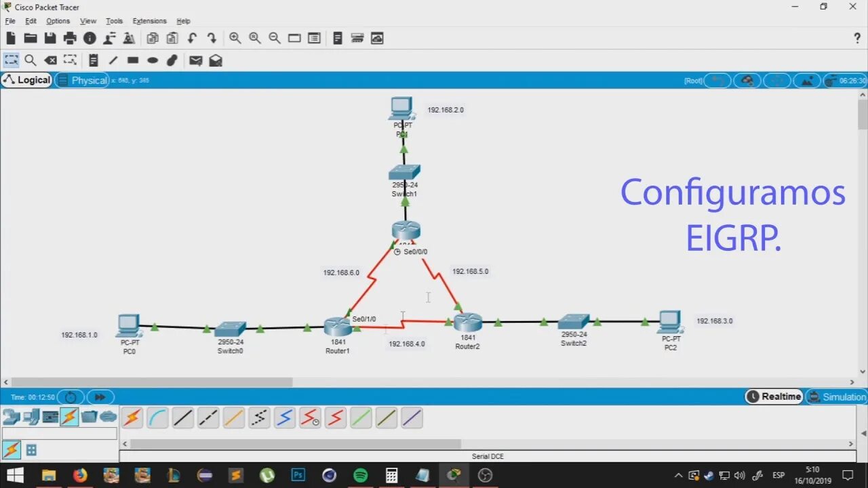
Task: Choose the orange Fiber cable
Action: pos(234,418)
